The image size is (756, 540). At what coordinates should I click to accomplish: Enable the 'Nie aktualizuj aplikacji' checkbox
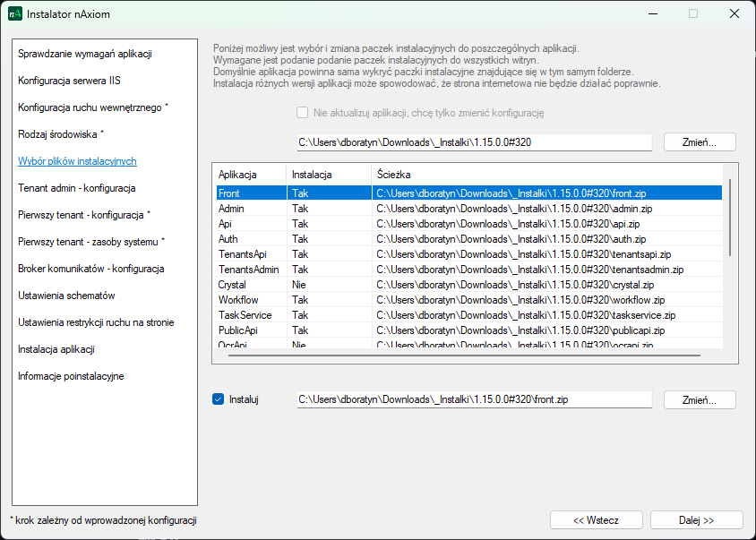pos(303,114)
